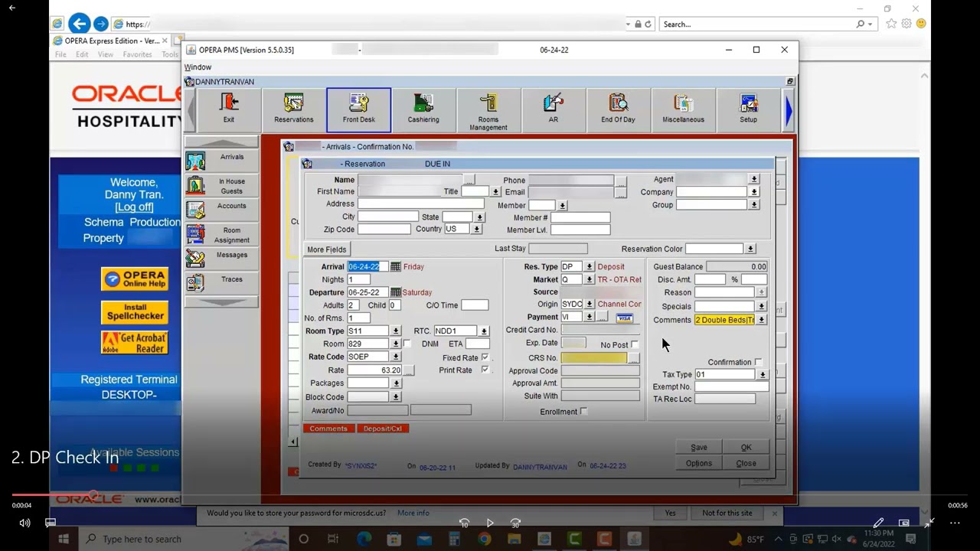Screen dimensions: 980x551
Task: Open the Reservations module
Action: (x=294, y=109)
